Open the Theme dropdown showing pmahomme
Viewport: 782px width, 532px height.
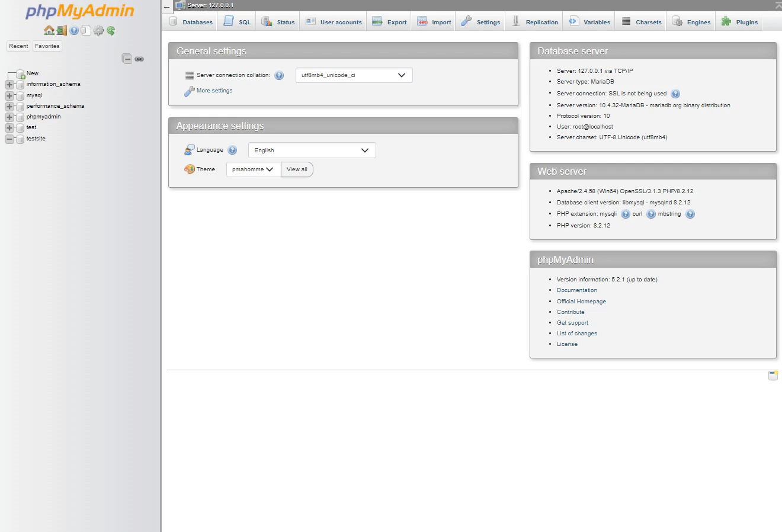tap(254, 169)
